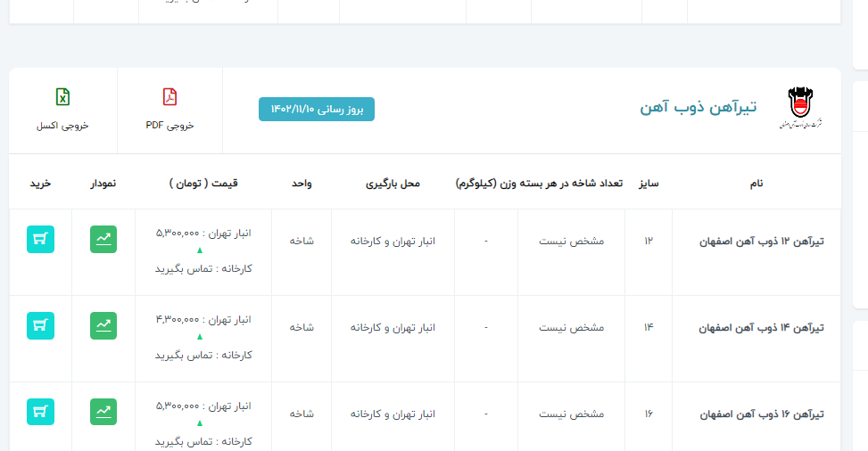Click the Excel export icon
The height and width of the screenshot is (451, 868).
pyautogui.click(x=62, y=97)
